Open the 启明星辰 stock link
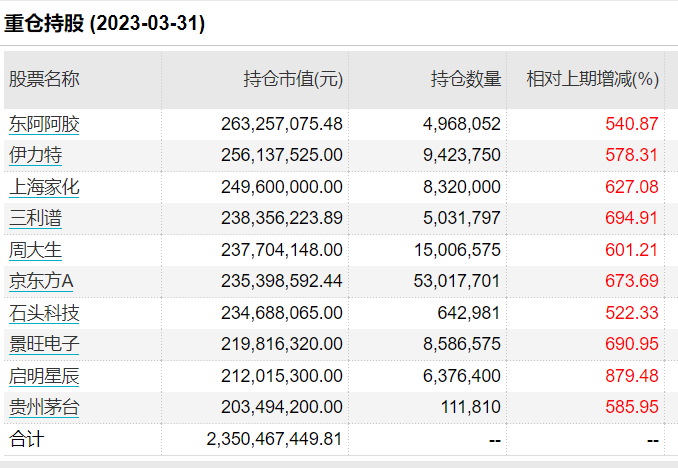This screenshot has height=468, width=678. click(44, 376)
